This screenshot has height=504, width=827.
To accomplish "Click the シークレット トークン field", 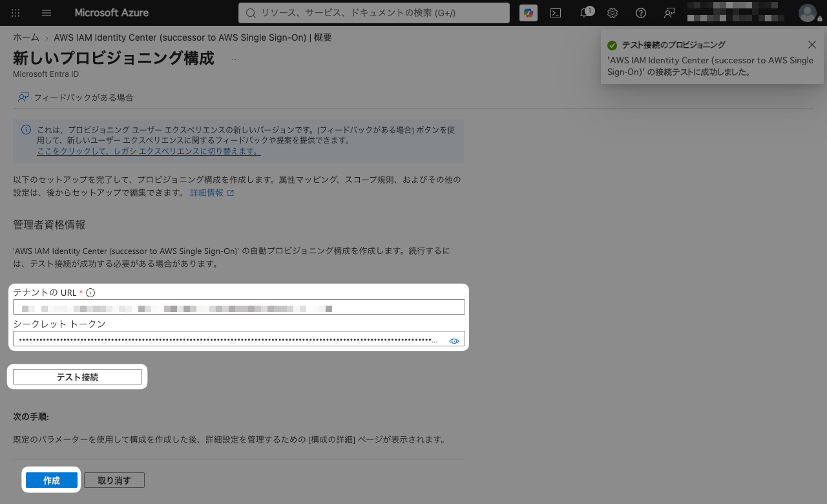I will 239,339.
